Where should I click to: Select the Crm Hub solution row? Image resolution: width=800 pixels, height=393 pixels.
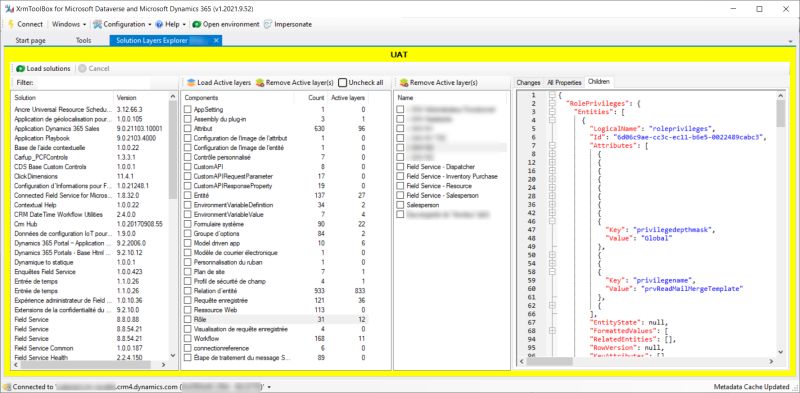(x=89, y=224)
